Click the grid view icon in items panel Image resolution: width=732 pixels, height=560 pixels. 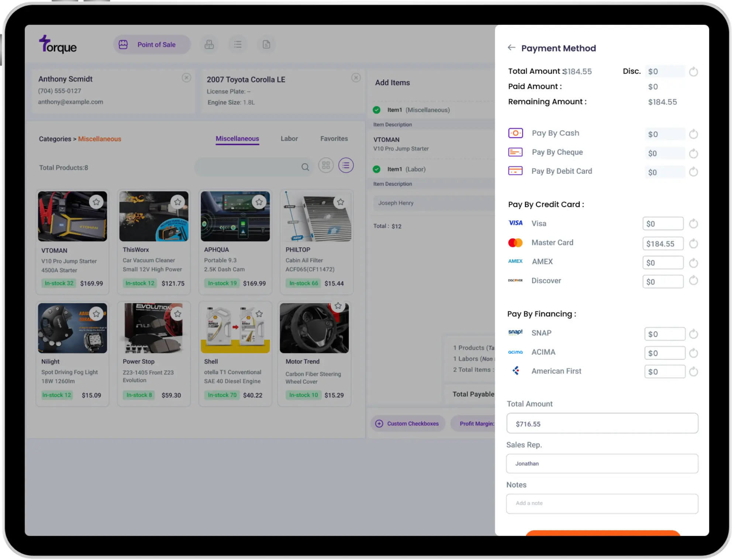tap(326, 166)
